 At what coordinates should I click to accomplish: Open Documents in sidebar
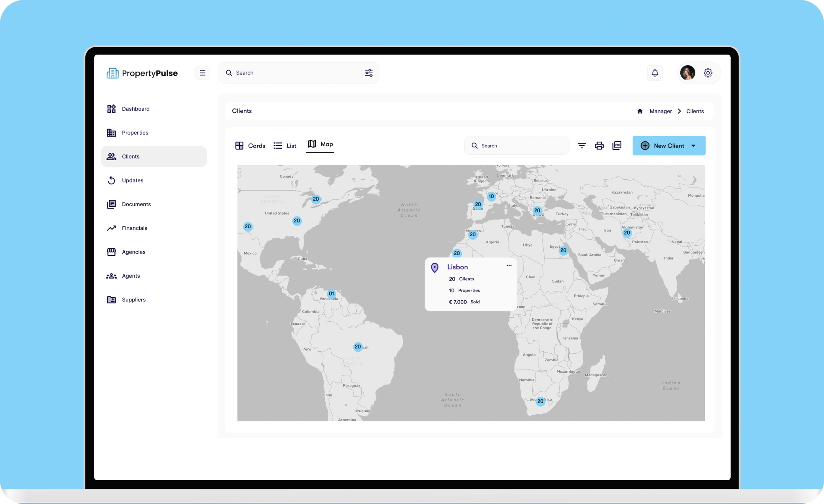click(x=154, y=204)
